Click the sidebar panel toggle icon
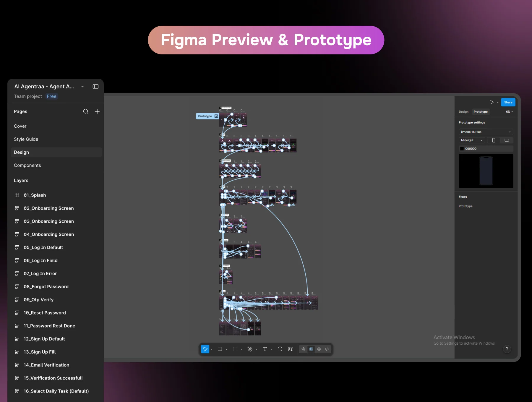This screenshot has height=402, width=532. coord(95,87)
